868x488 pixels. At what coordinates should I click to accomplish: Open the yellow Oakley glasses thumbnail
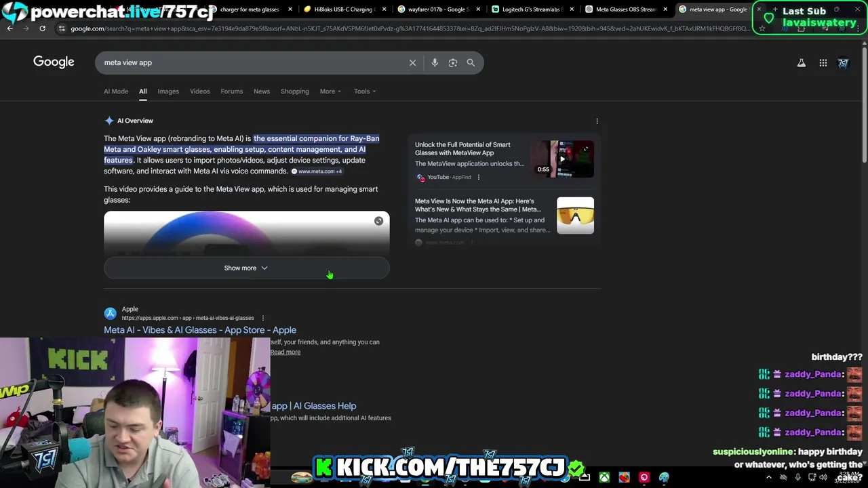(x=575, y=216)
